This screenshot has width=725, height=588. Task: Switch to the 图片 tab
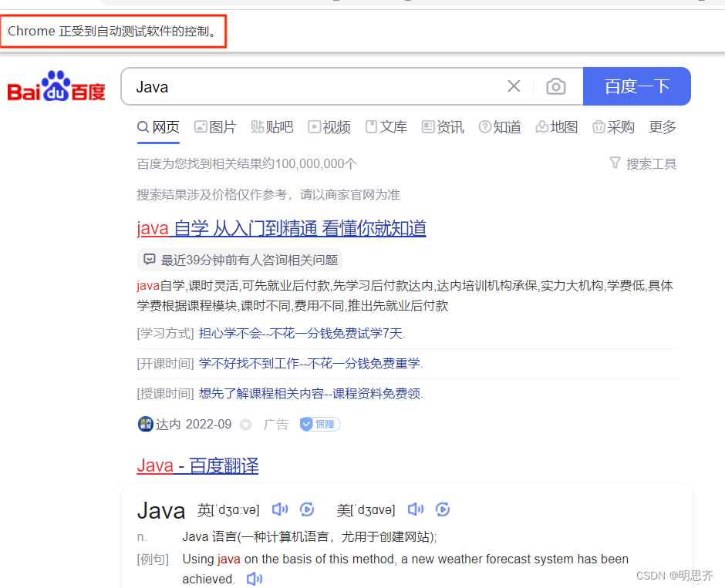[x=215, y=127]
